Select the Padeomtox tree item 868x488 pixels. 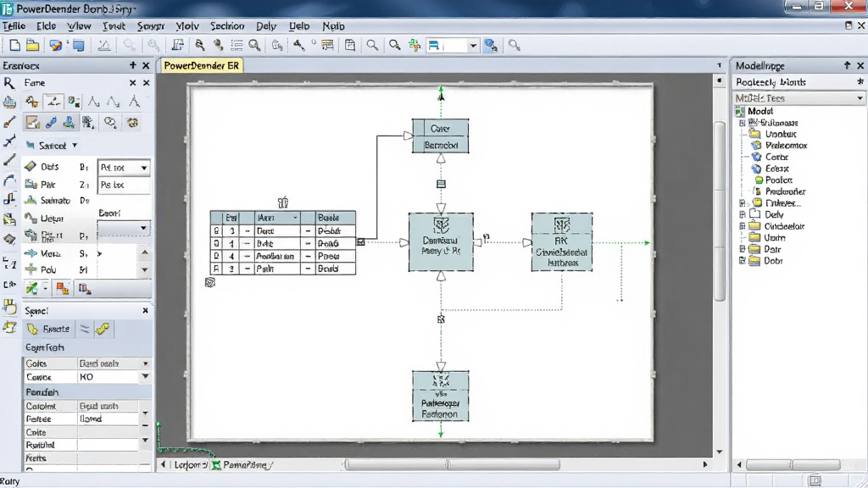point(786,146)
